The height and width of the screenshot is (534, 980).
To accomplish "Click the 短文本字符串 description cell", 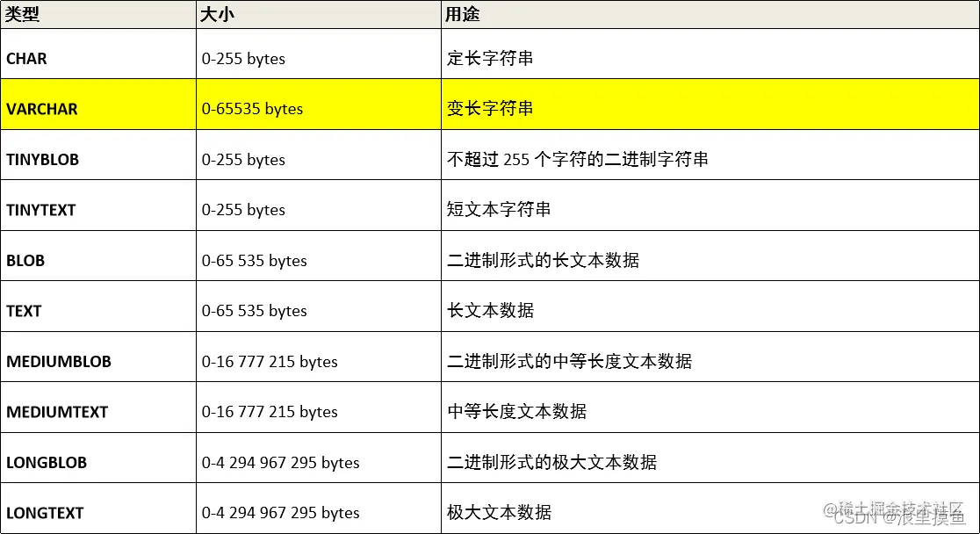I will 710,206.
